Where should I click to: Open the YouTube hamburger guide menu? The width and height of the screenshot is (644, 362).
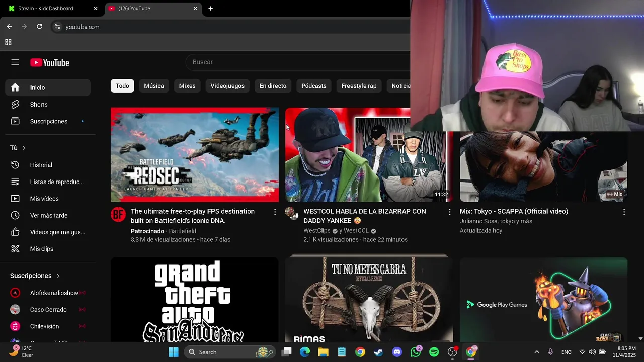tap(15, 62)
